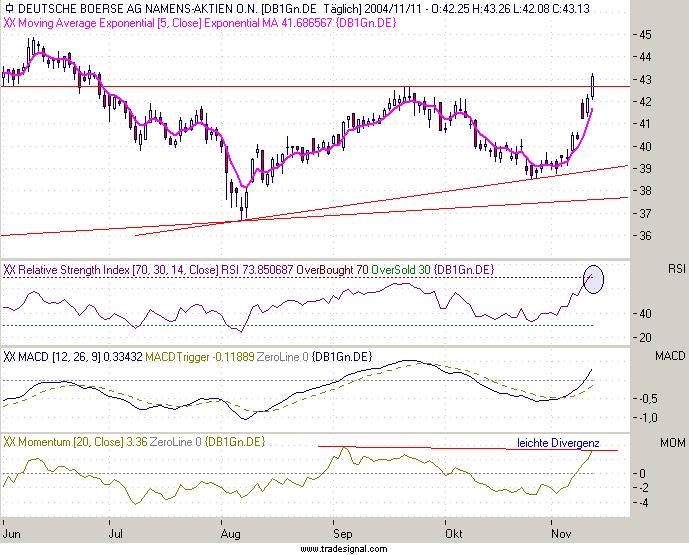The width and height of the screenshot is (689, 555).
Task: Click the XX marker before Momentum label
Action: [9, 441]
